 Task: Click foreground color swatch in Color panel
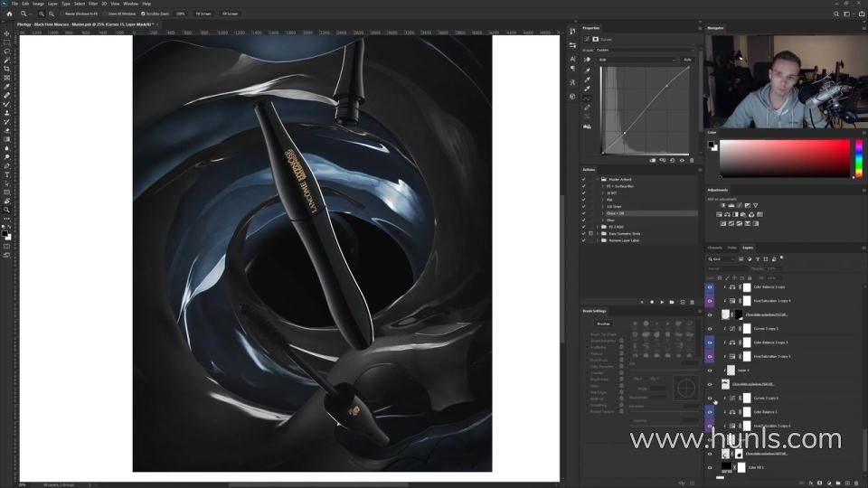[711, 145]
